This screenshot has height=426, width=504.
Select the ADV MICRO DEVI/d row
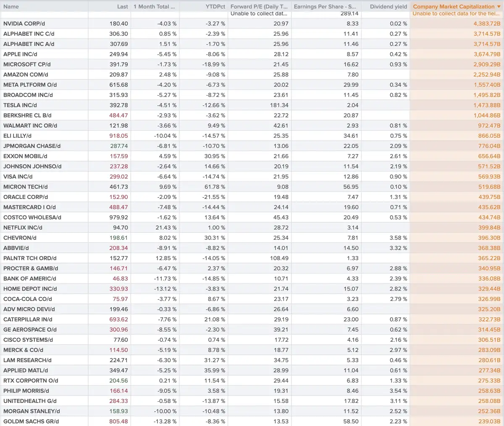252,309
